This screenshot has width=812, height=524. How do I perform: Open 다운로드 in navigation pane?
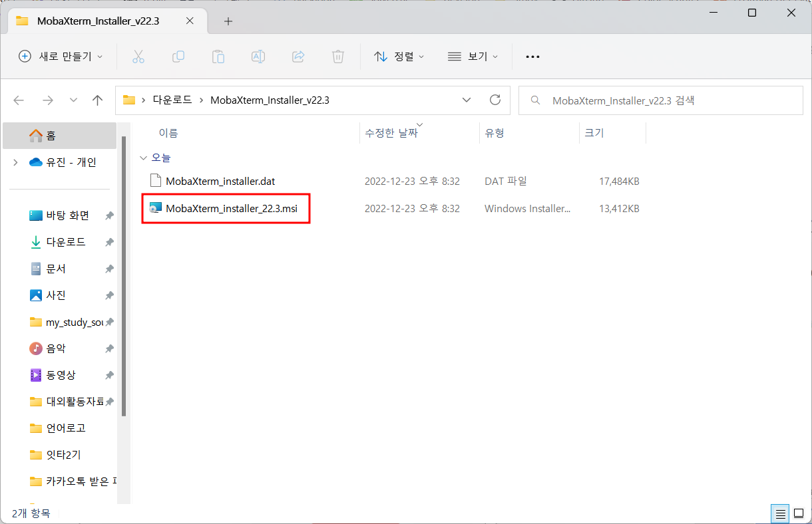click(66, 242)
